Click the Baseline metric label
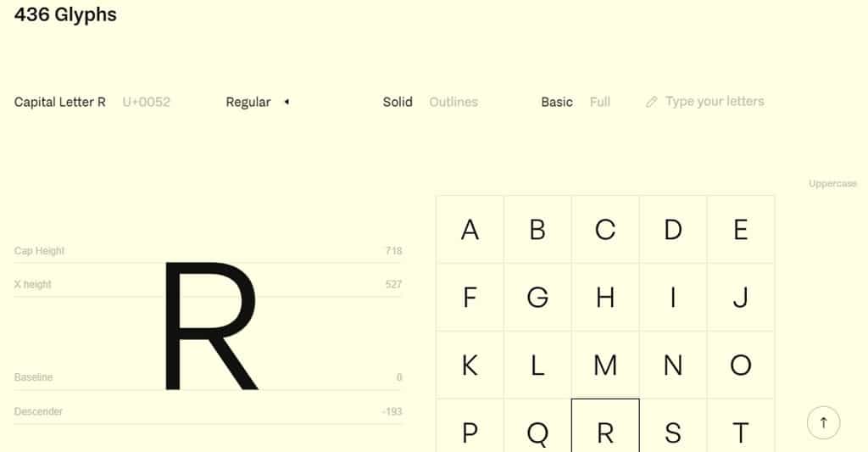868x452 pixels. tap(33, 377)
